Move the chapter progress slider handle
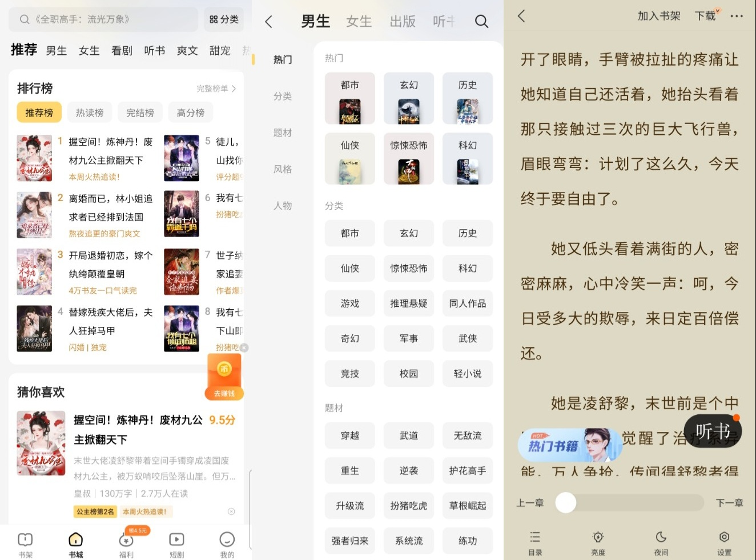This screenshot has height=560, width=756. pos(566,503)
